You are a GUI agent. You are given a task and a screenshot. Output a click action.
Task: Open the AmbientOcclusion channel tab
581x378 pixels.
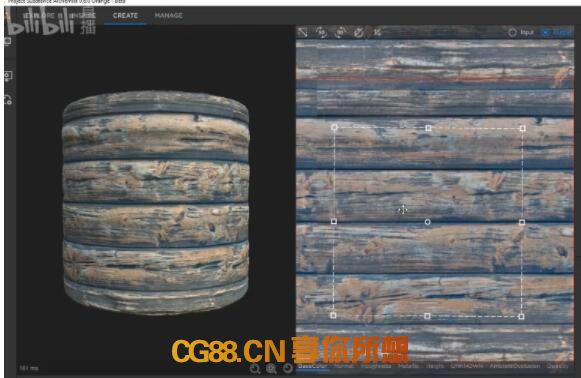(x=515, y=366)
